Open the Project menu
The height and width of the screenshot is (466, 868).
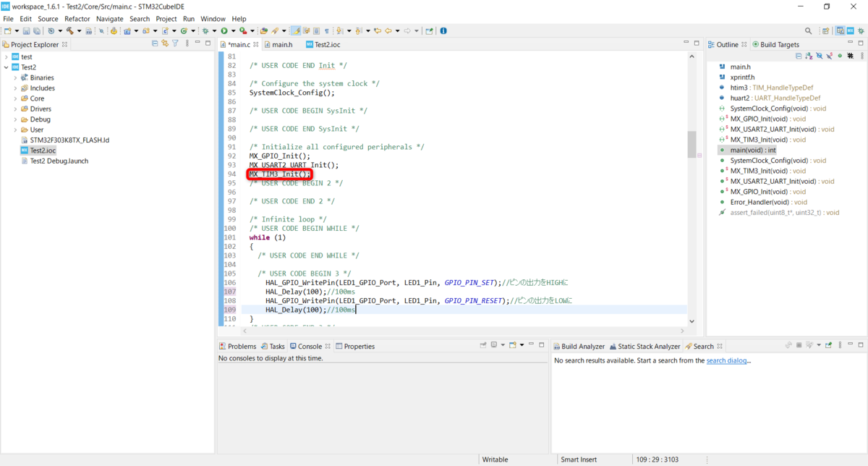pyautogui.click(x=166, y=19)
